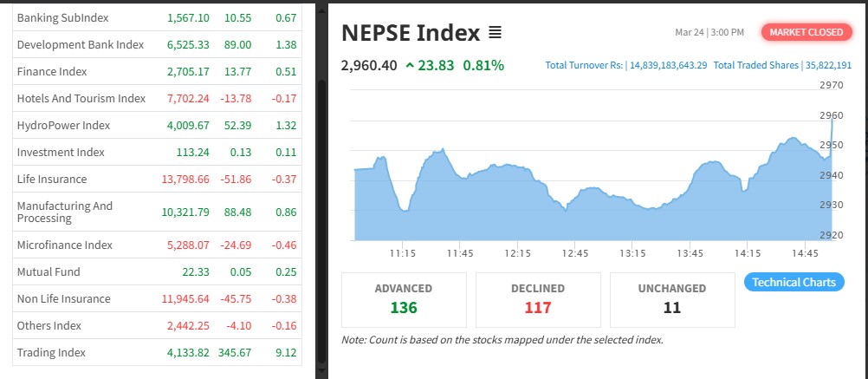The width and height of the screenshot is (868, 379).
Task: Open Banking SubIndex row
Action: coord(51,17)
